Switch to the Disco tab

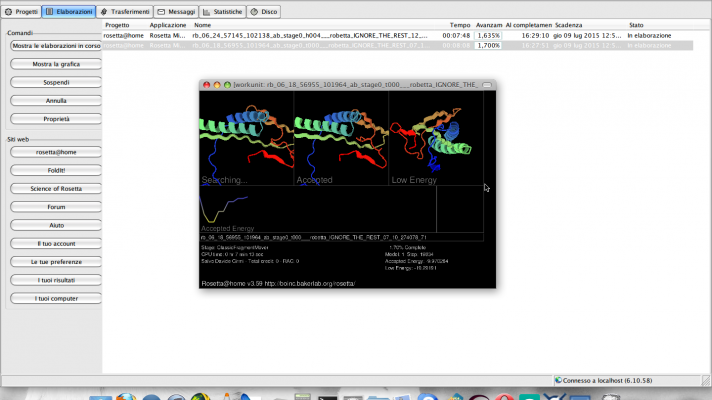(x=264, y=12)
